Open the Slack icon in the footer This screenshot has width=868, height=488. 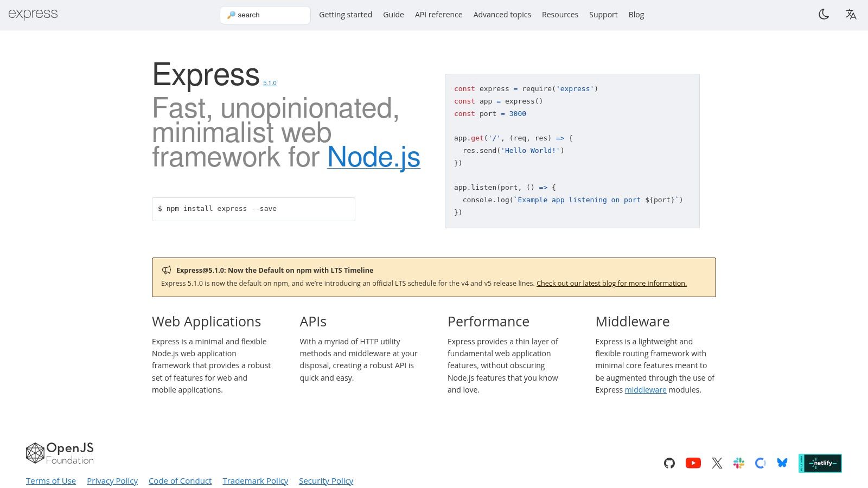tap(738, 463)
